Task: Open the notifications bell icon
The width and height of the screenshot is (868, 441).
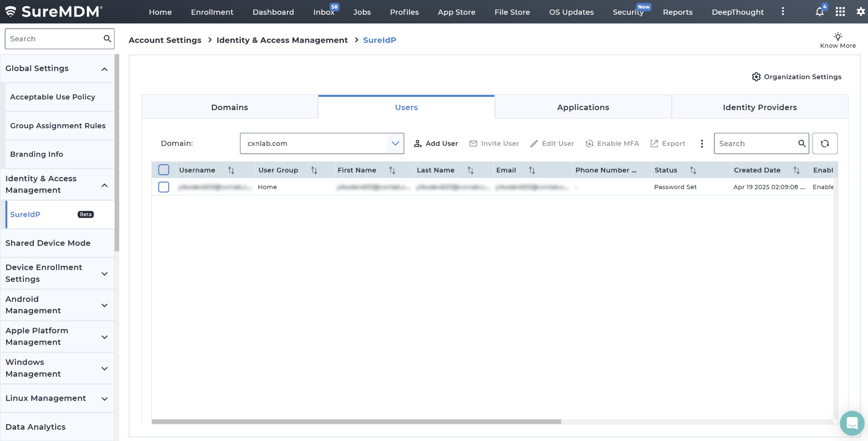Action: pyautogui.click(x=819, y=12)
